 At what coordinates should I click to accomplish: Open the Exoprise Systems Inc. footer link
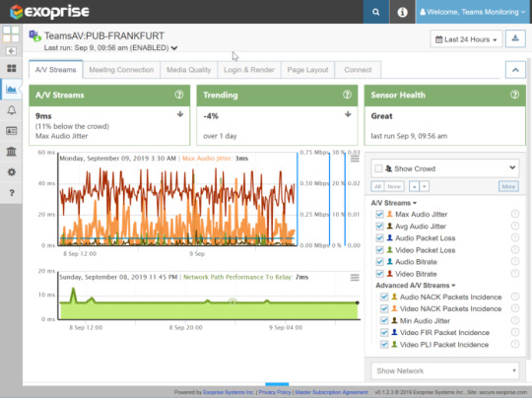229,392
